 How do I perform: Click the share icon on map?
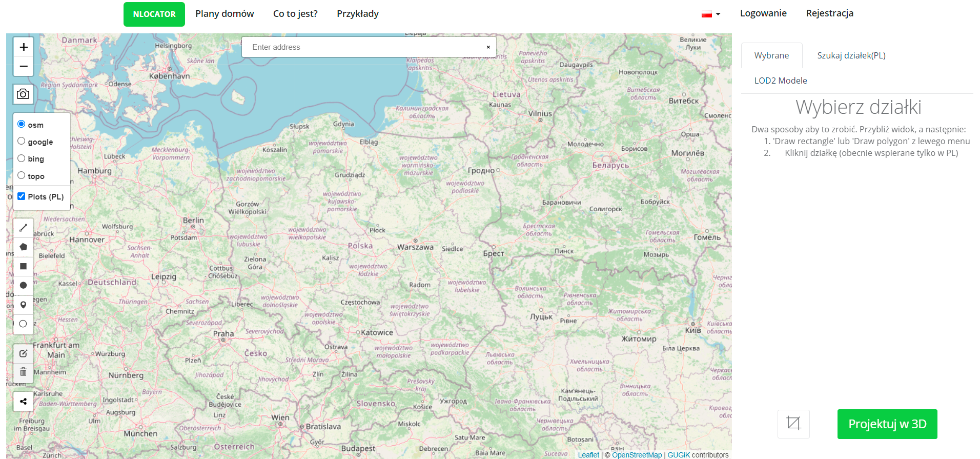23,402
